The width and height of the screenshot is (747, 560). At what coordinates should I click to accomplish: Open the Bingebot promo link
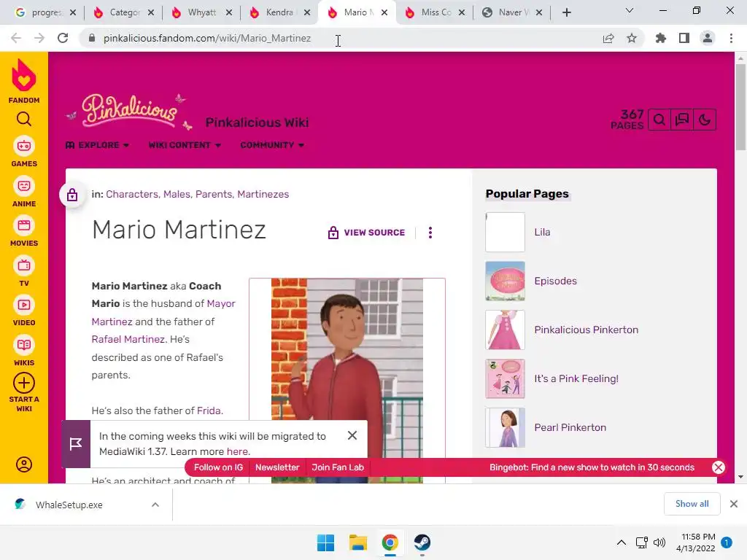pyautogui.click(x=592, y=467)
